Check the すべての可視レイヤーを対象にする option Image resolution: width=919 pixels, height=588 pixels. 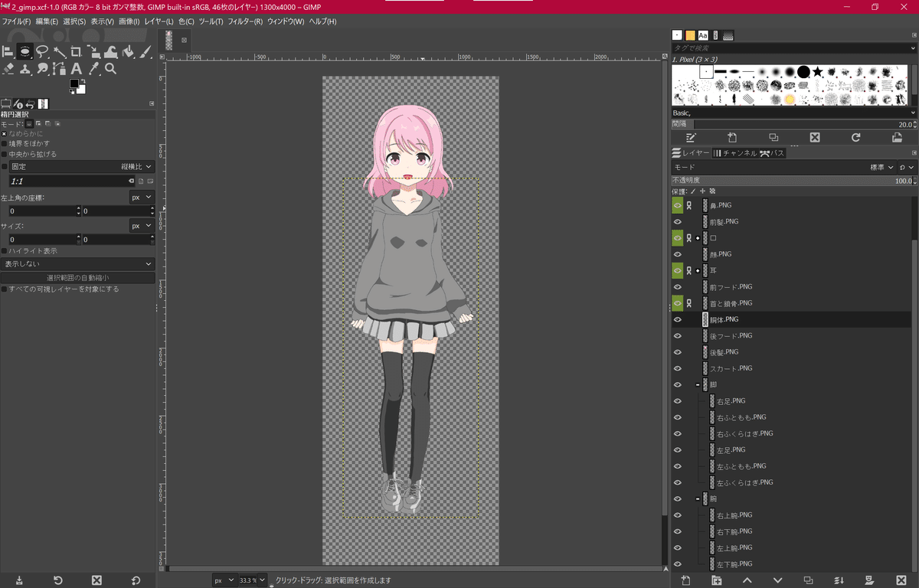[4, 289]
